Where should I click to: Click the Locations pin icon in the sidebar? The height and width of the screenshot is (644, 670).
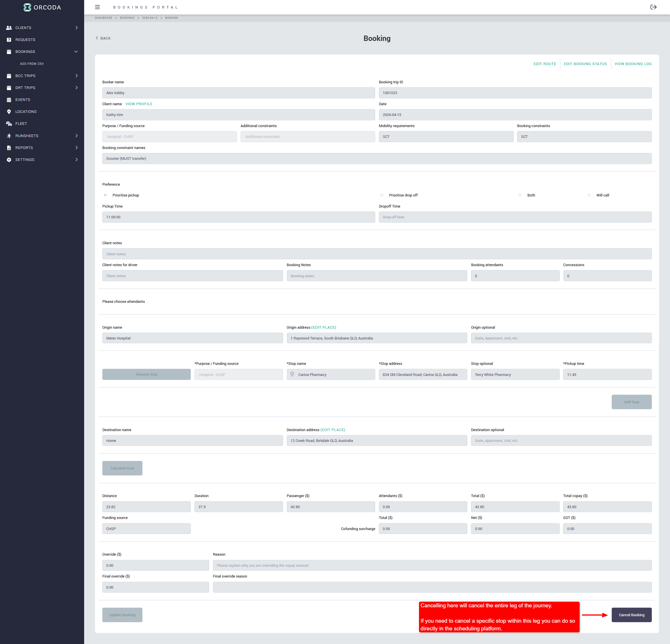tap(9, 111)
